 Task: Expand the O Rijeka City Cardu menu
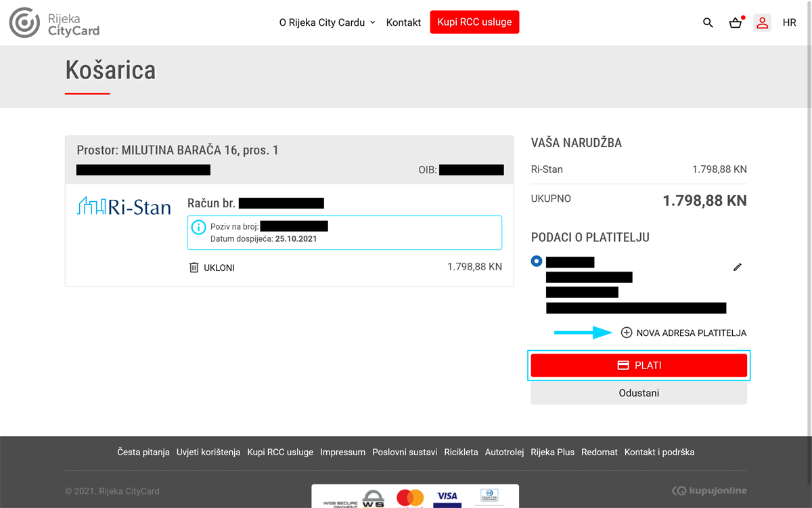pyautogui.click(x=328, y=22)
